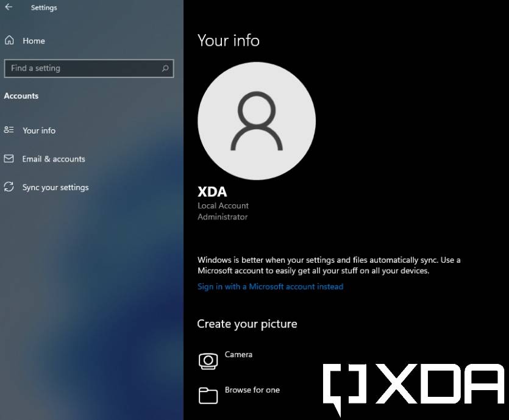
Task: Select Your info in the sidebar
Action: pyautogui.click(x=39, y=130)
